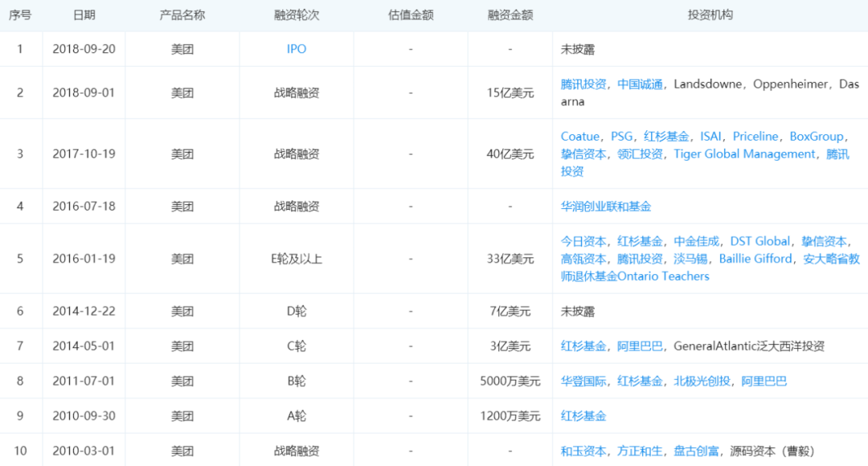Viewport: 868px width, 466px height.
Task: Open the IPO financing round link
Action: [x=296, y=49]
